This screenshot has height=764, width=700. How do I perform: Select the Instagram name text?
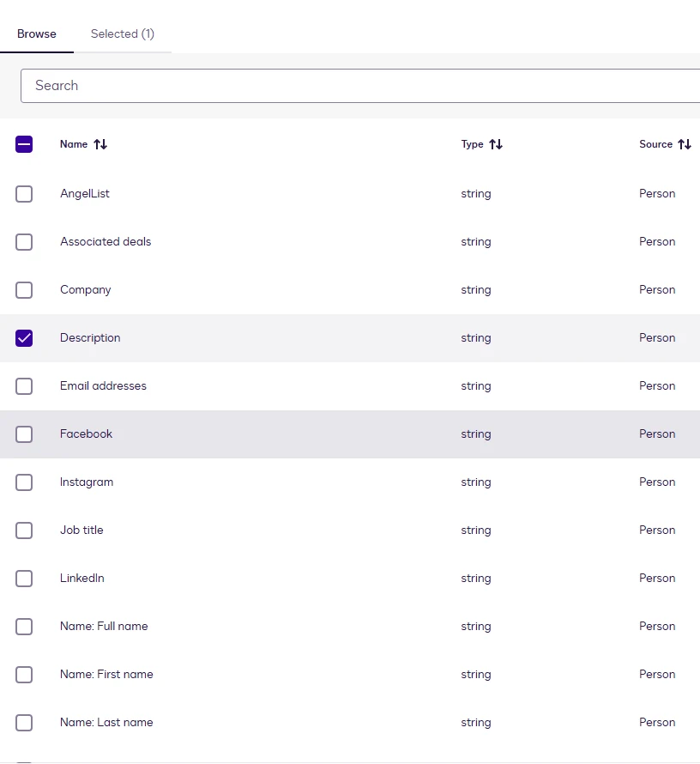click(87, 482)
